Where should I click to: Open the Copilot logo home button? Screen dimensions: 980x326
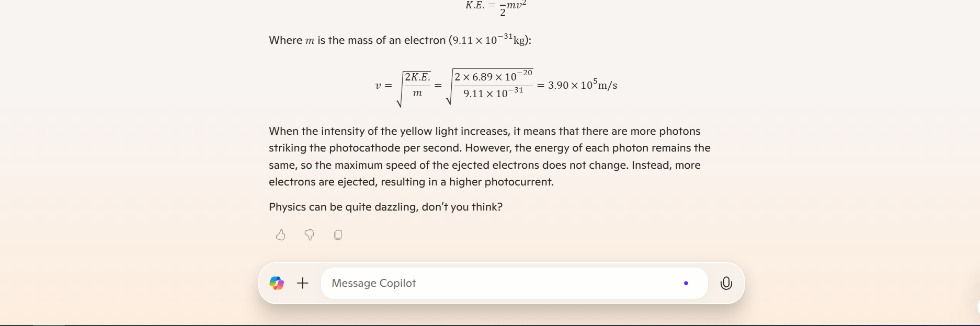coord(277,283)
